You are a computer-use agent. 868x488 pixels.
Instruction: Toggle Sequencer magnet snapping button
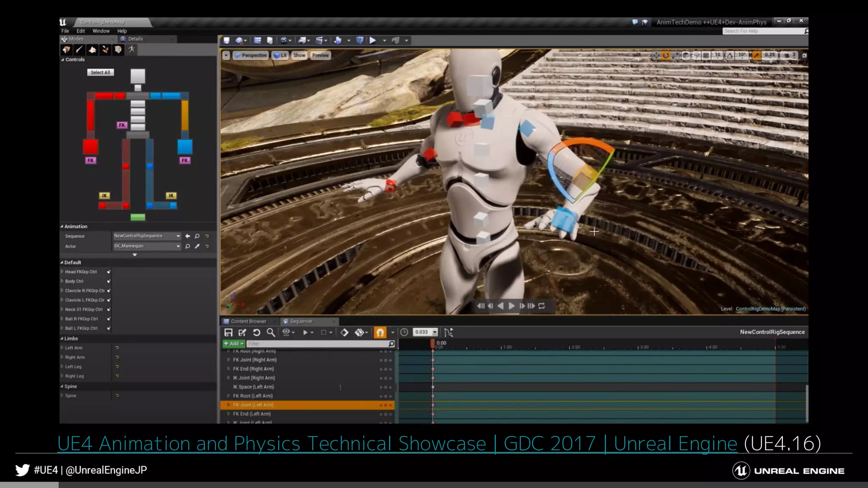380,333
